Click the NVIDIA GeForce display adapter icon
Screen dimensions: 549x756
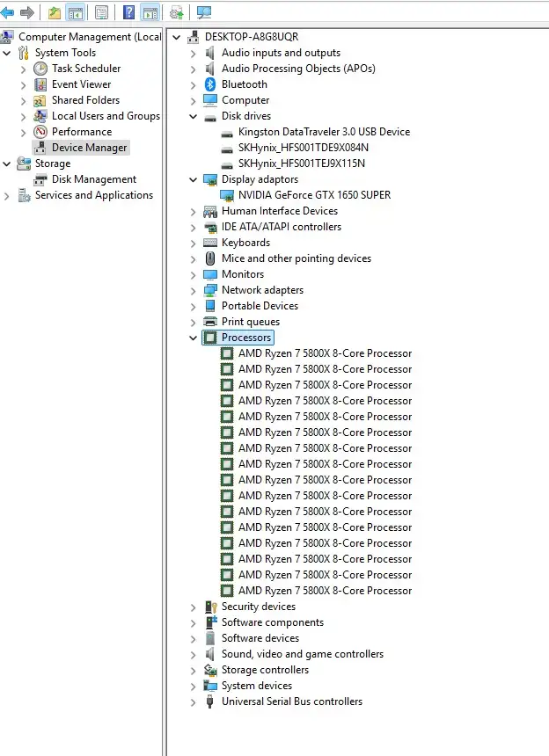pos(227,195)
